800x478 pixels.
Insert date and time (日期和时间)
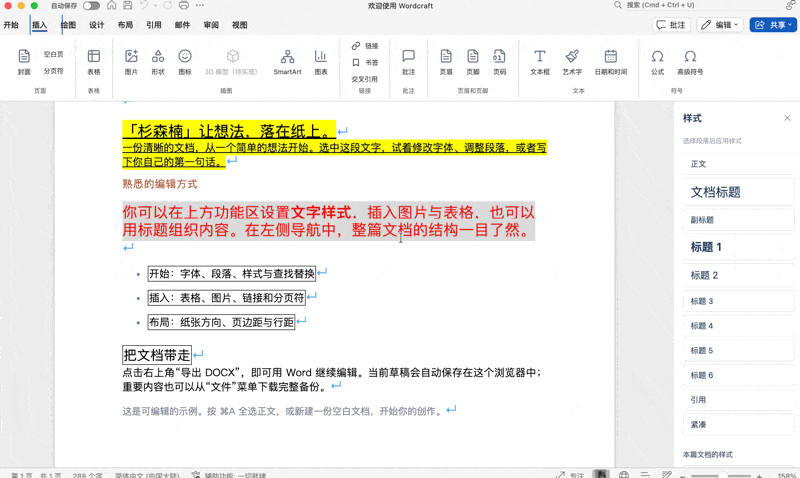(611, 62)
